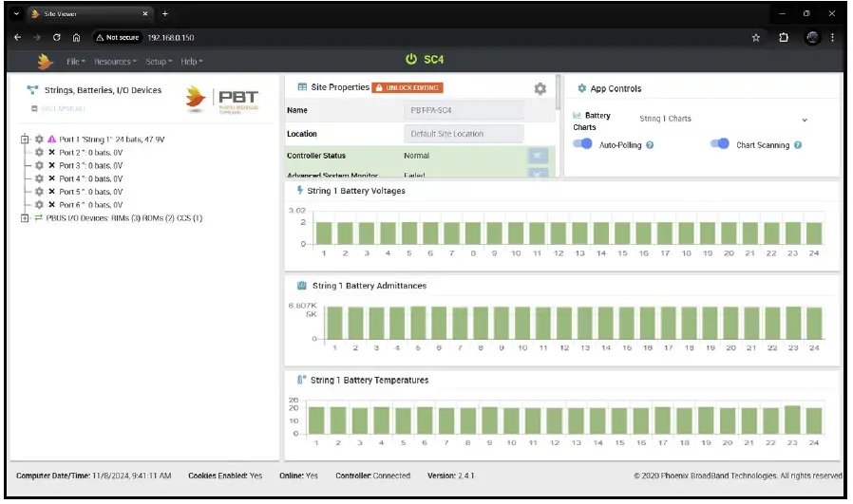Expand the Port 1 String 1 tree node

click(x=25, y=140)
